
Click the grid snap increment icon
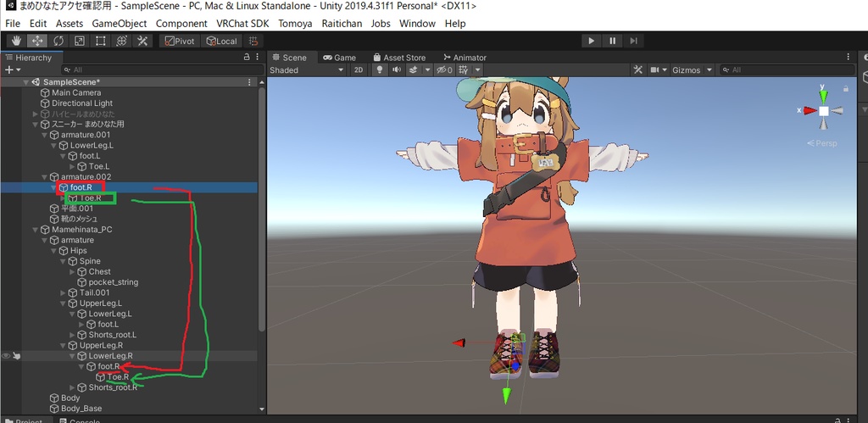(x=253, y=41)
